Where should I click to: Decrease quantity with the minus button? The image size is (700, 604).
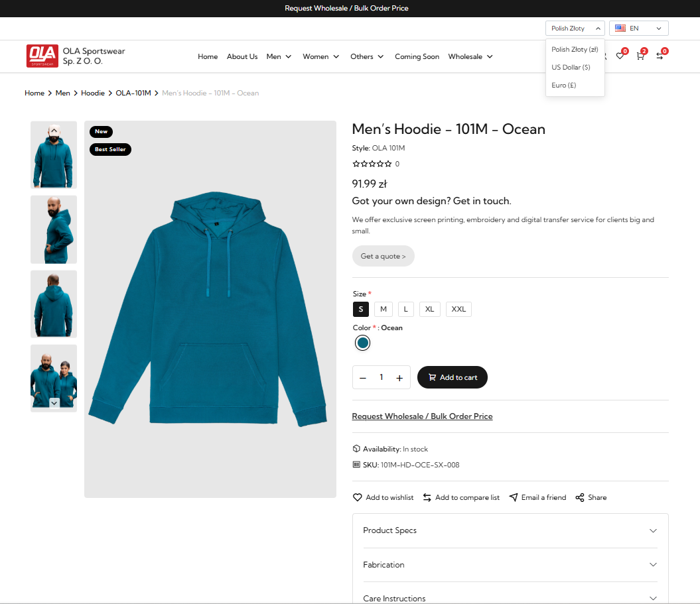point(363,378)
